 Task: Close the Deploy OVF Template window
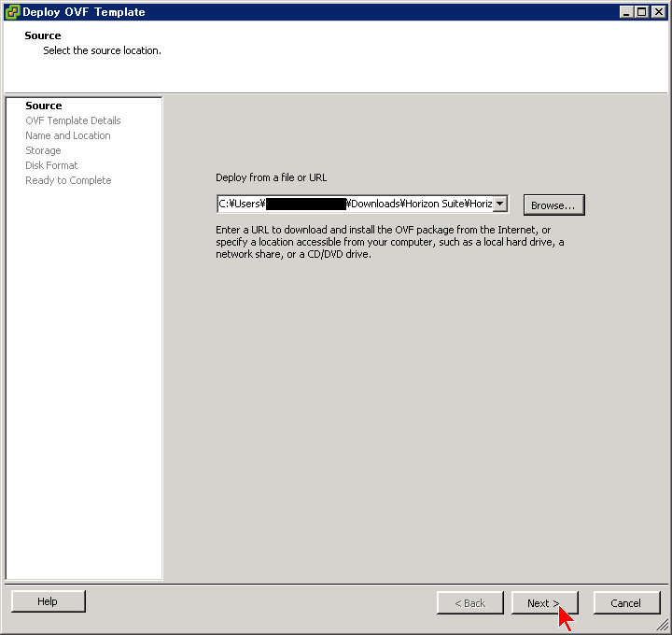click(658, 12)
